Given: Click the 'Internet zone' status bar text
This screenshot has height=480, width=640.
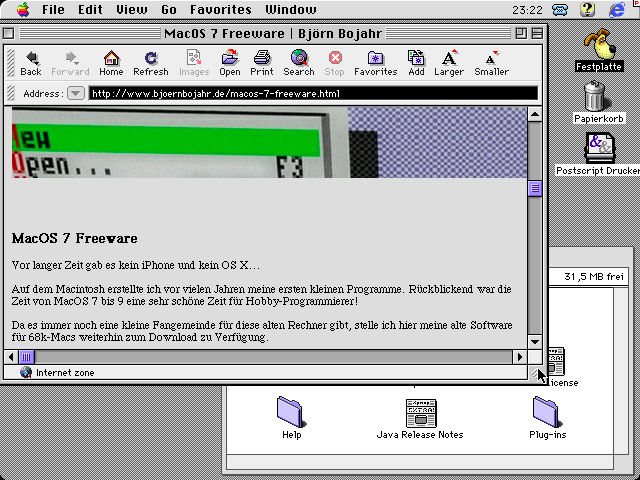Looking at the screenshot, I should [65, 373].
